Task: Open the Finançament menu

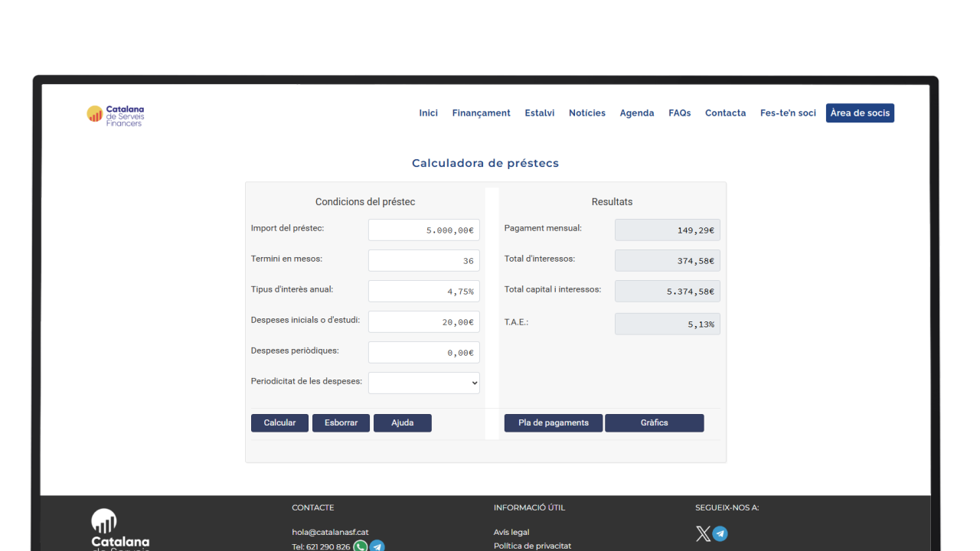Action: click(x=481, y=113)
